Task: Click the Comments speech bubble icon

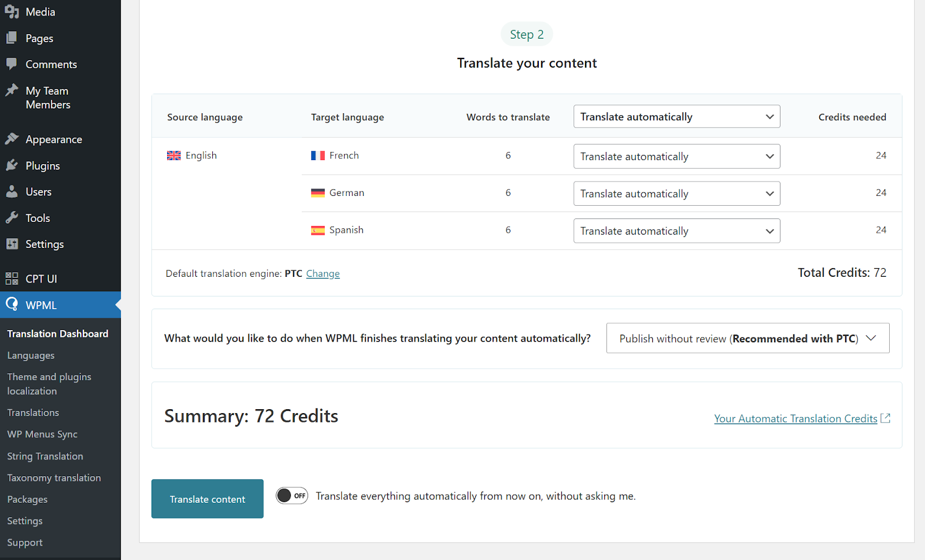Action: (x=12, y=64)
